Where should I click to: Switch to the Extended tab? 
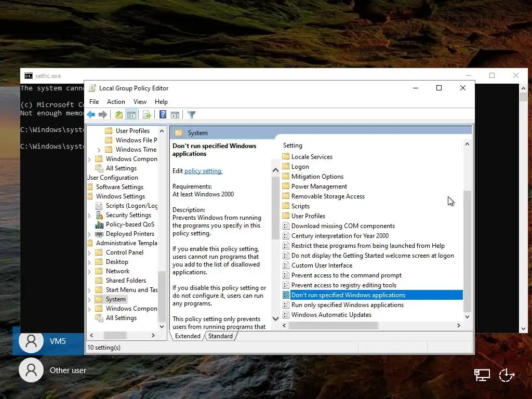point(188,336)
